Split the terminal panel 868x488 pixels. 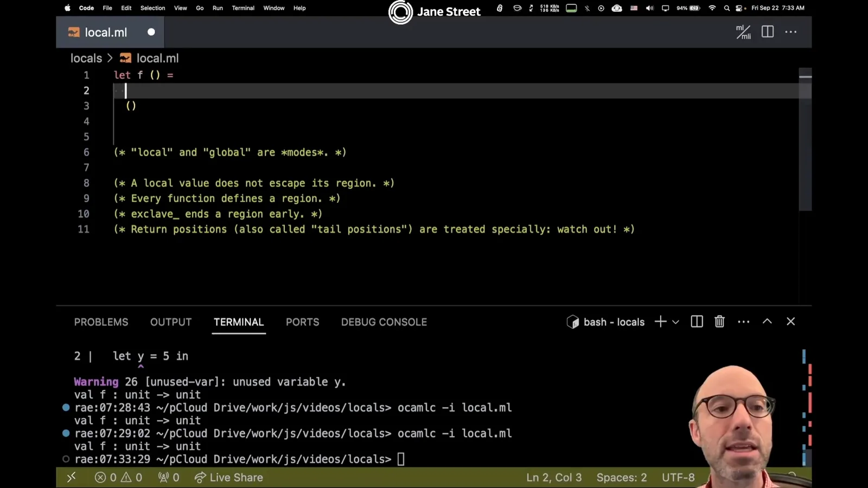click(697, 322)
